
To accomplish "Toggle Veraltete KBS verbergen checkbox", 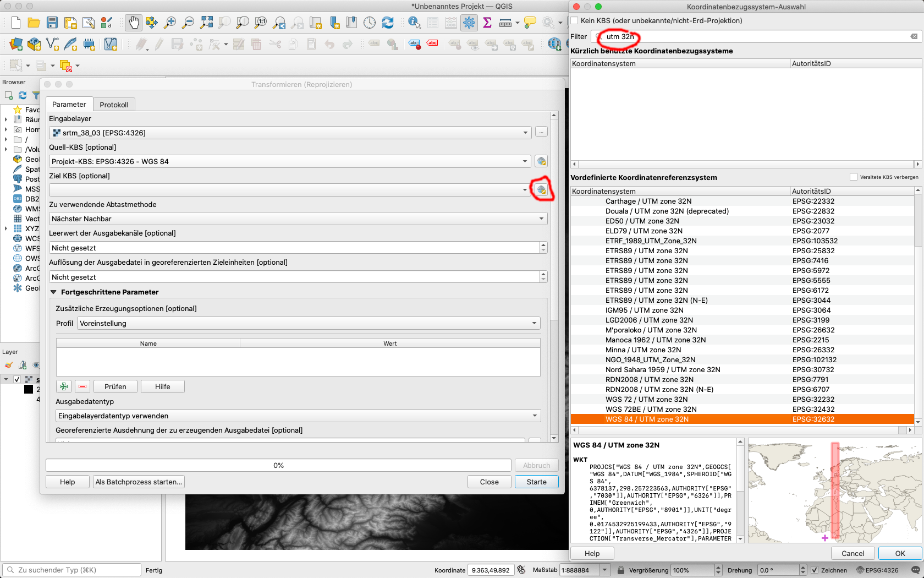I will (853, 177).
